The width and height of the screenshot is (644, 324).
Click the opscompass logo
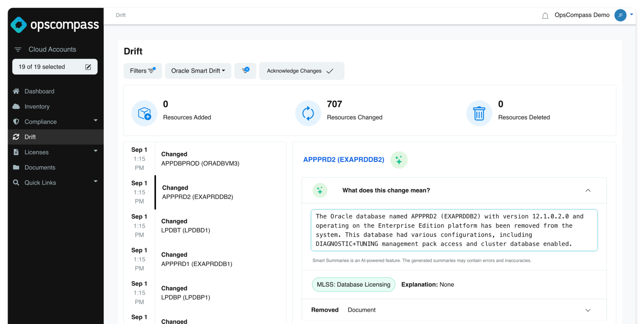(x=55, y=25)
